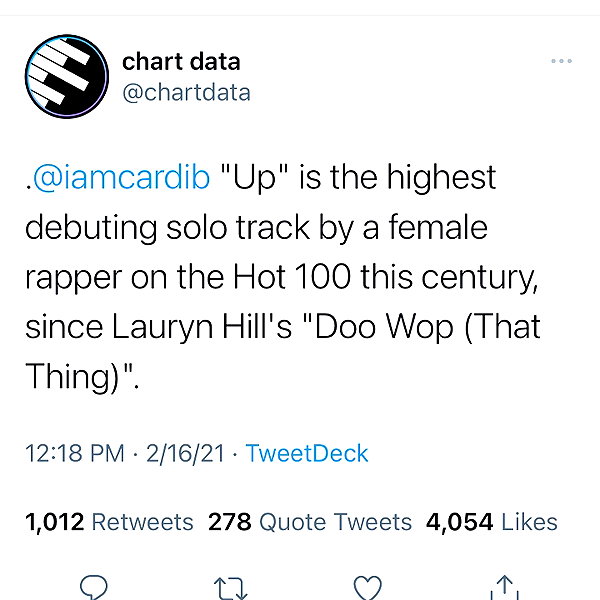Like the tweet with heart icon
600x600 pixels.
point(367,588)
